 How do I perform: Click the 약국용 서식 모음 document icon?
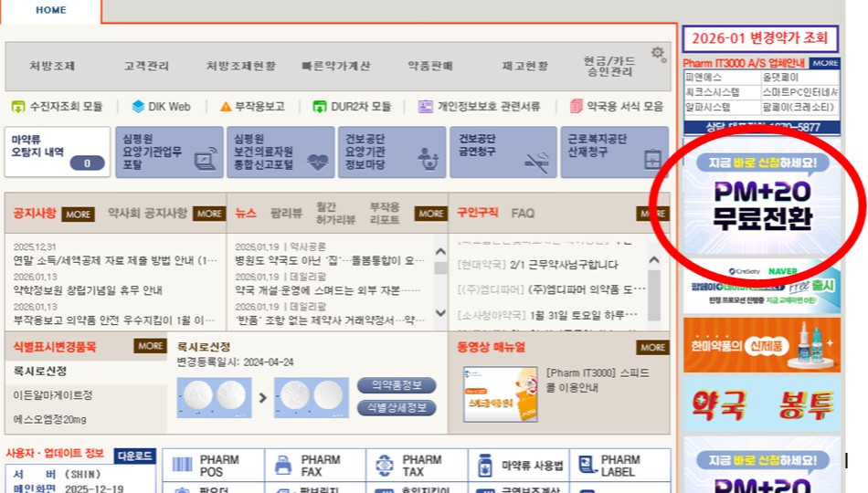[x=576, y=106]
